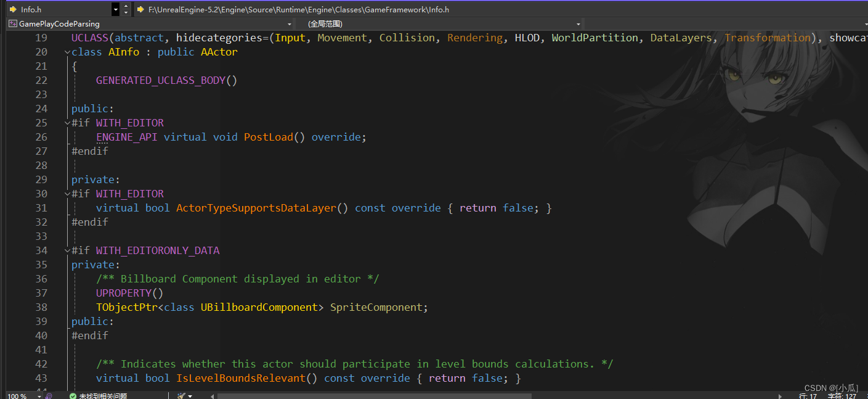Click the 未找到相关问题 status text
The width and height of the screenshot is (868, 399).
coord(103,396)
